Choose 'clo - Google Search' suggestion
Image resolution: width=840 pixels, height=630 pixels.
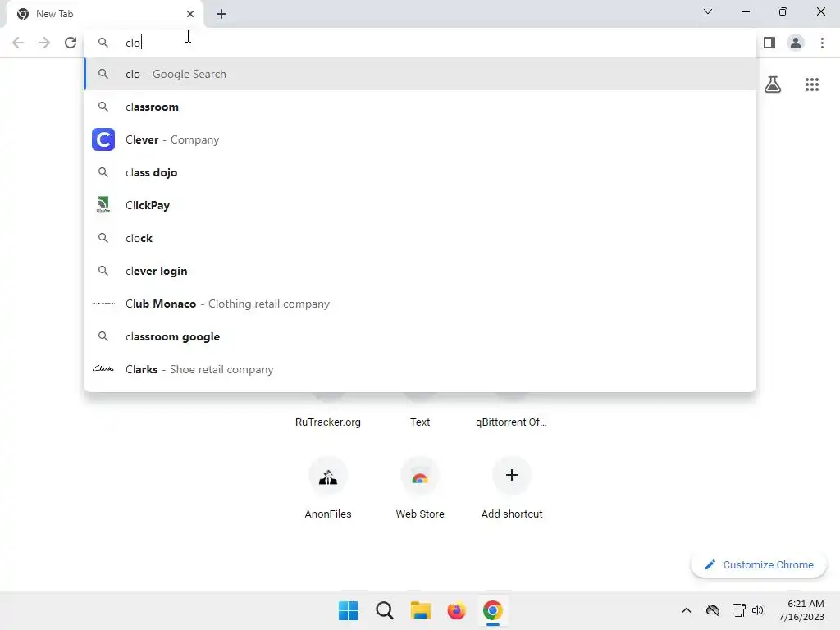click(x=420, y=74)
